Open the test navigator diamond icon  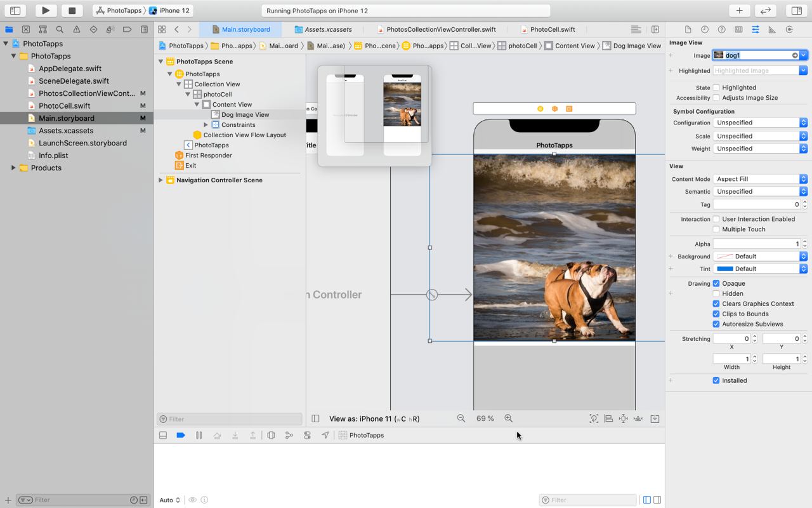[93, 29]
